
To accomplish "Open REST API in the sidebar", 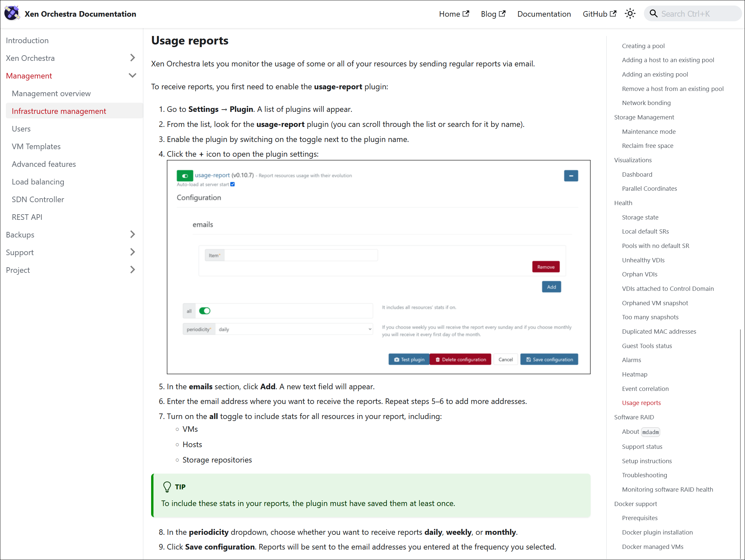I will click(x=27, y=217).
